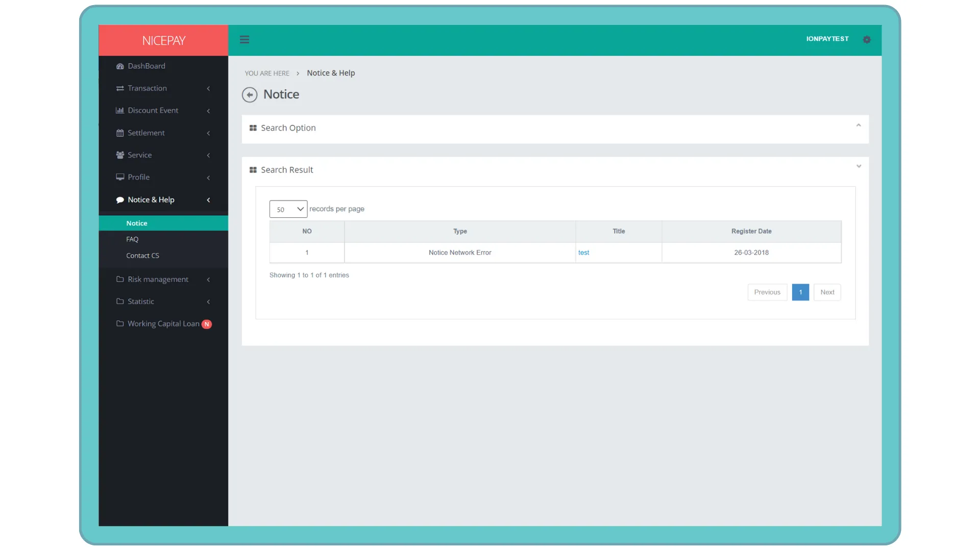The width and height of the screenshot is (980, 551).
Task: Click the Notice & Help speech bubble icon
Action: [x=120, y=200]
